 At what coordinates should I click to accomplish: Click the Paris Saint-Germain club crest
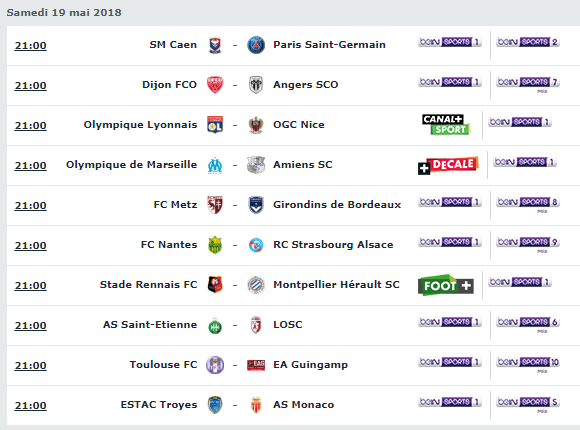[256, 45]
